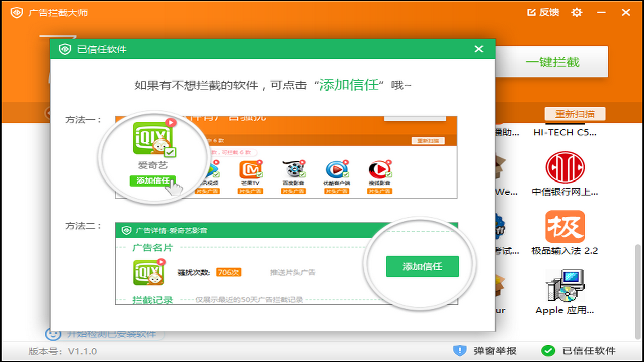Open 弹窗举报 in the status bar
This screenshot has width=644, height=362.
[x=489, y=352]
